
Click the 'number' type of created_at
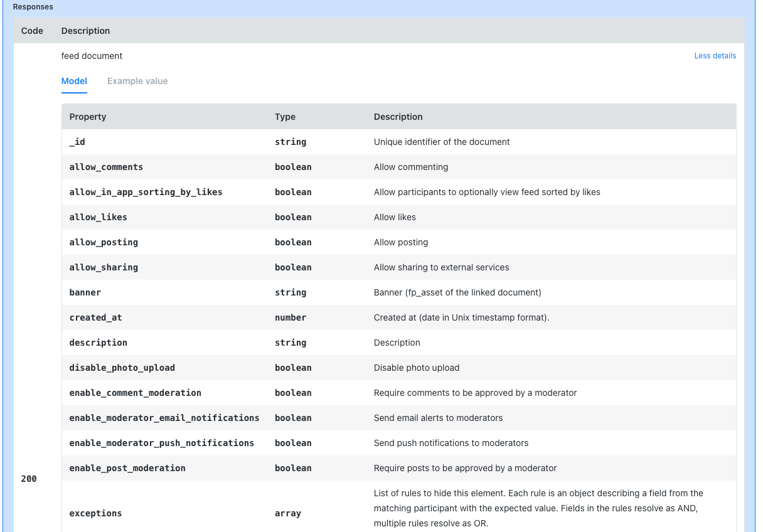(291, 317)
